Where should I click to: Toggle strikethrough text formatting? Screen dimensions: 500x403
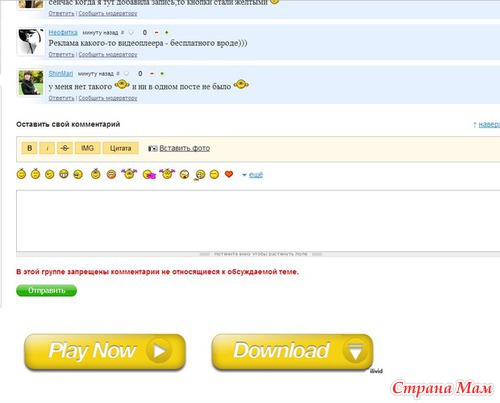65,148
